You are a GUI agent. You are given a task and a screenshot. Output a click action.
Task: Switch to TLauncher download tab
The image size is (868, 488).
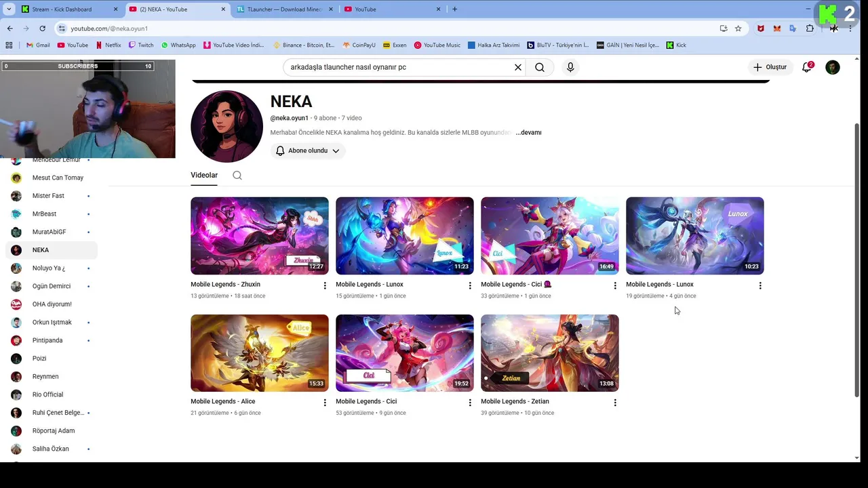(x=285, y=9)
